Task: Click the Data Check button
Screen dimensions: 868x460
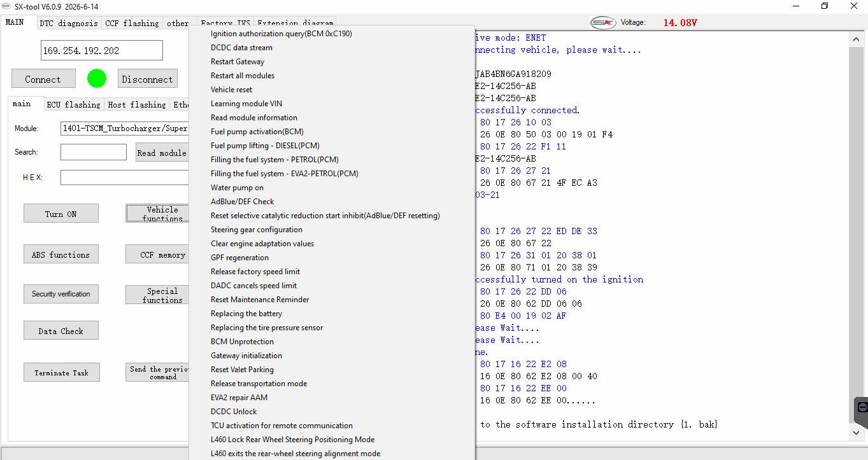Action: point(61,331)
